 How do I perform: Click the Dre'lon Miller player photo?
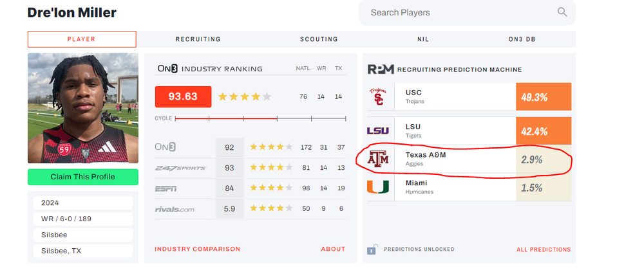pos(83,108)
